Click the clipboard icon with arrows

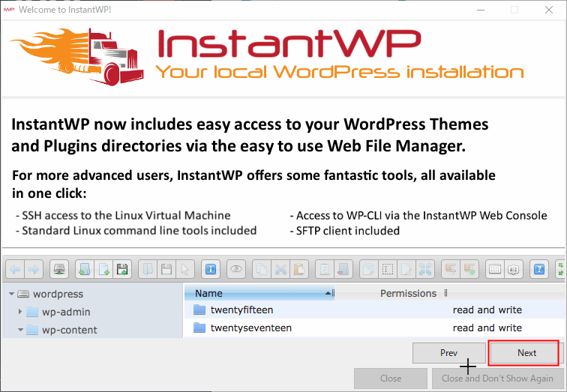[325, 269]
